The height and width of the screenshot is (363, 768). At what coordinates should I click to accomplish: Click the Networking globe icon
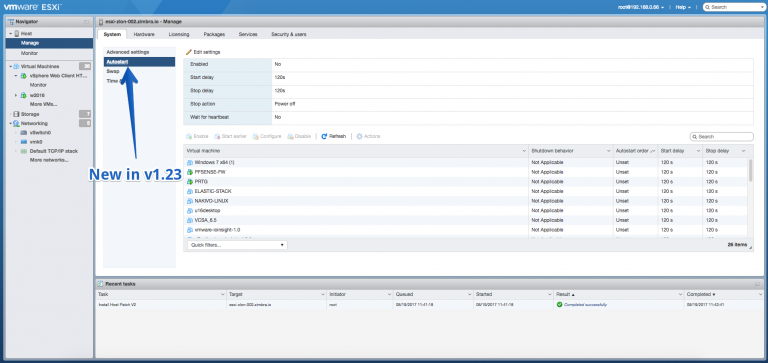(x=17, y=123)
